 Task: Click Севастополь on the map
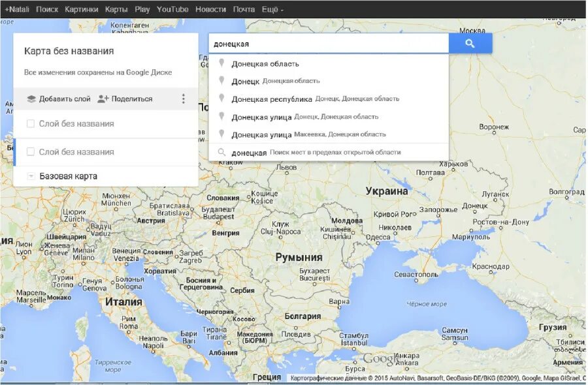[x=416, y=275]
